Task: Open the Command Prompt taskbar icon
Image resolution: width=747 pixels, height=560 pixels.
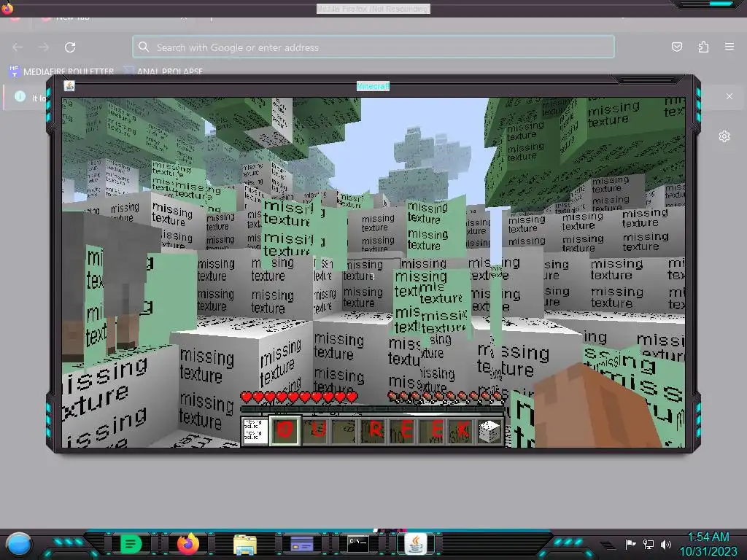Action: (x=358, y=542)
